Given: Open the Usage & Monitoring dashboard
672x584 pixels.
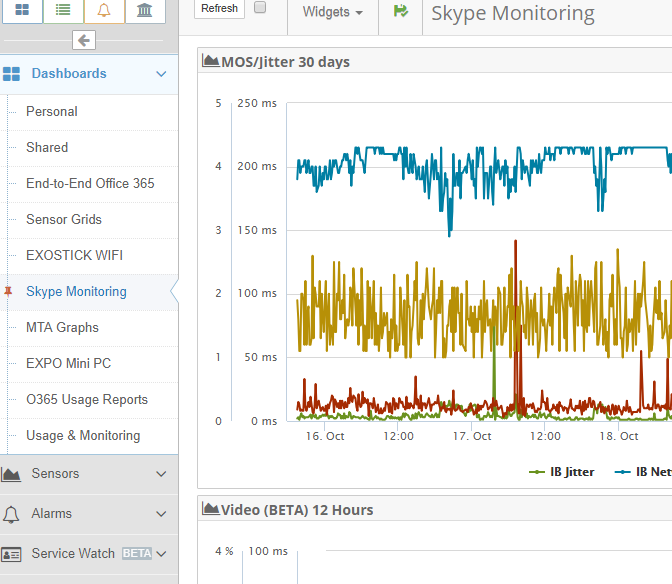Looking at the screenshot, I should click(83, 435).
